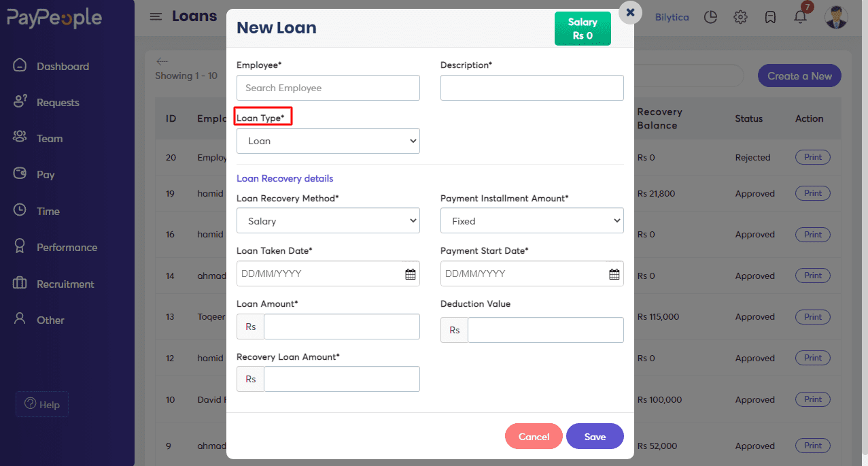Select Performance in the sidebar
The width and height of the screenshot is (868, 466).
click(x=67, y=248)
